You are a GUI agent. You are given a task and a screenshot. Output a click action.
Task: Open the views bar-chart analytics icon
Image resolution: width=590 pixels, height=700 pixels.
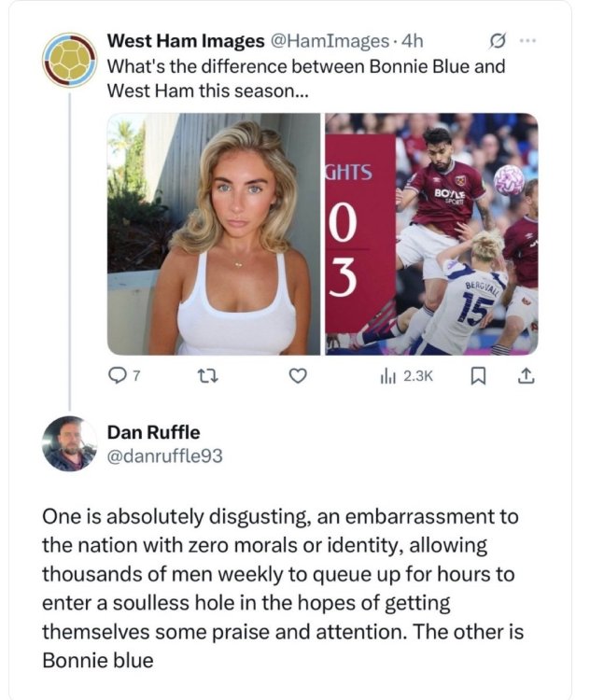pos(389,375)
